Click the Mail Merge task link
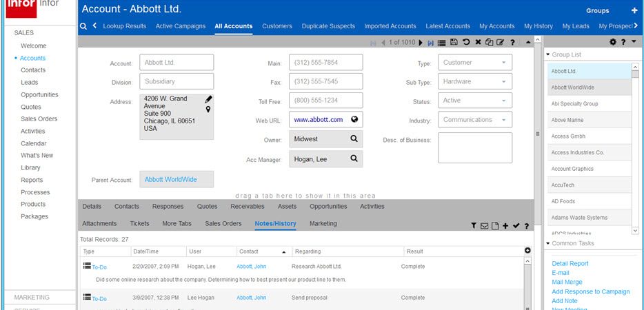The width and height of the screenshot is (644, 310). click(x=567, y=282)
